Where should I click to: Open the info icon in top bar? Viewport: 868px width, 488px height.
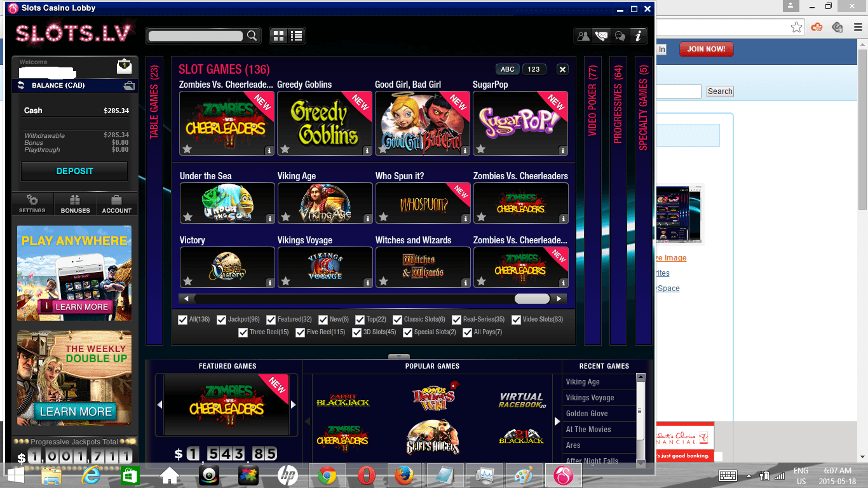[x=639, y=36]
